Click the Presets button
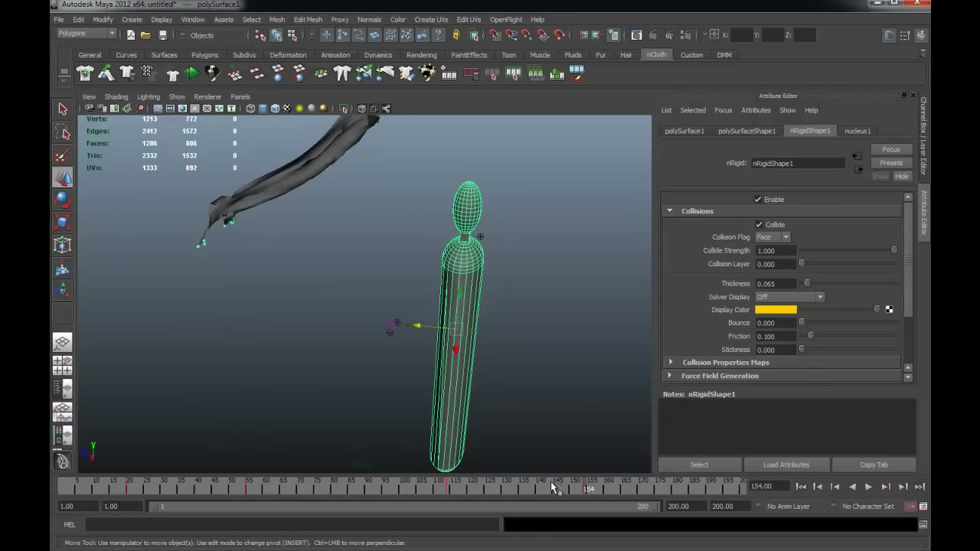980x551 pixels. (891, 163)
